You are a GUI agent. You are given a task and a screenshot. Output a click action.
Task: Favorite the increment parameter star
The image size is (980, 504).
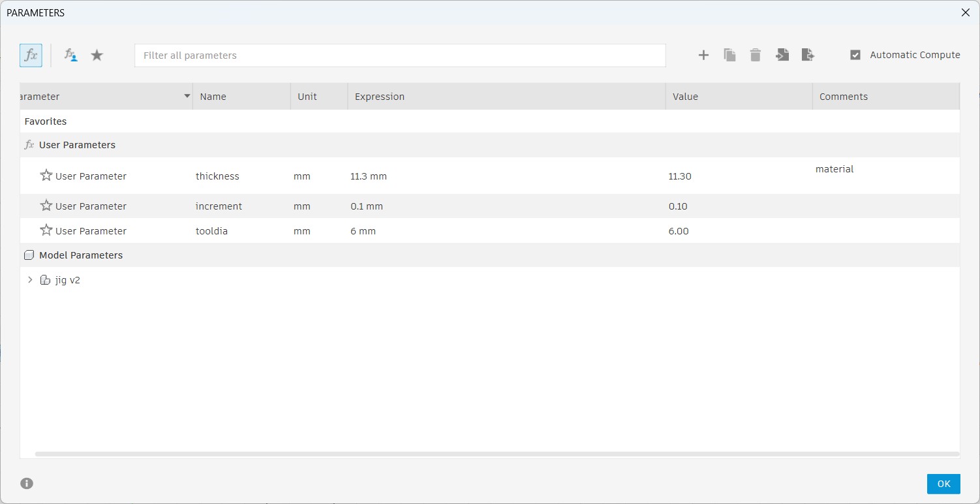46,206
